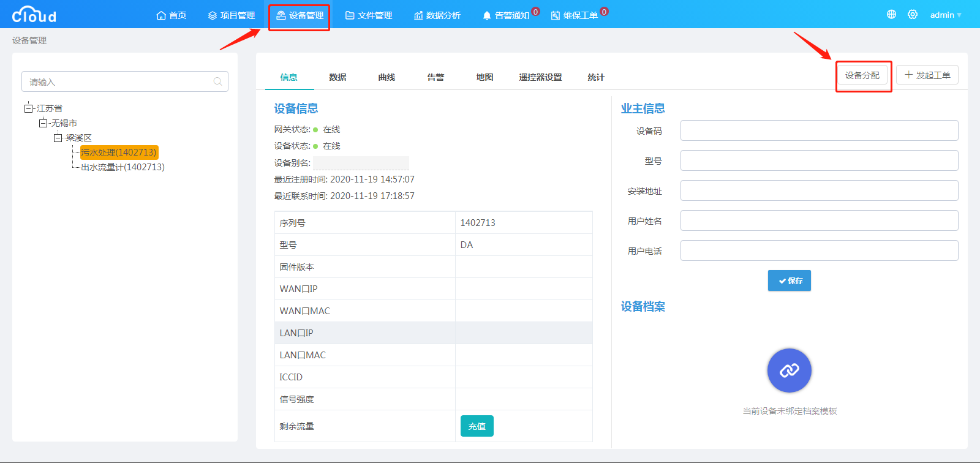The width and height of the screenshot is (980, 463).
Task: Click the 信号强度 row label
Action: (x=296, y=399)
